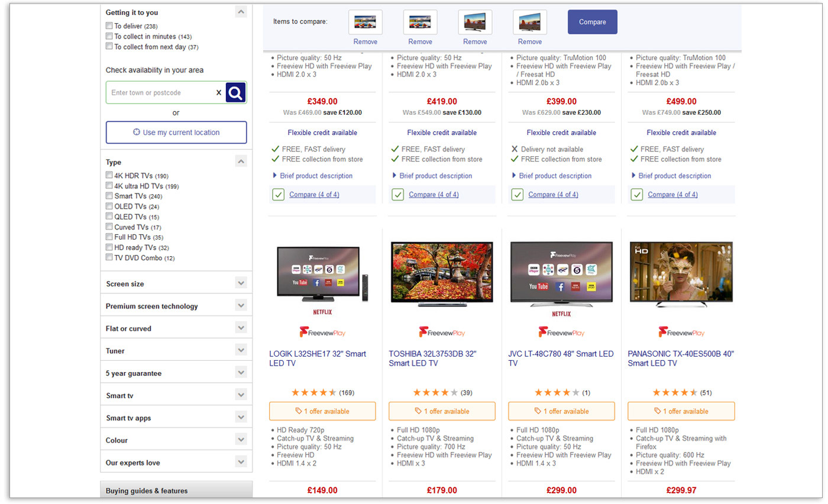The image size is (828, 504).
Task: Click the Freeview Play logo under TOSHIBA TV
Action: pos(442,332)
